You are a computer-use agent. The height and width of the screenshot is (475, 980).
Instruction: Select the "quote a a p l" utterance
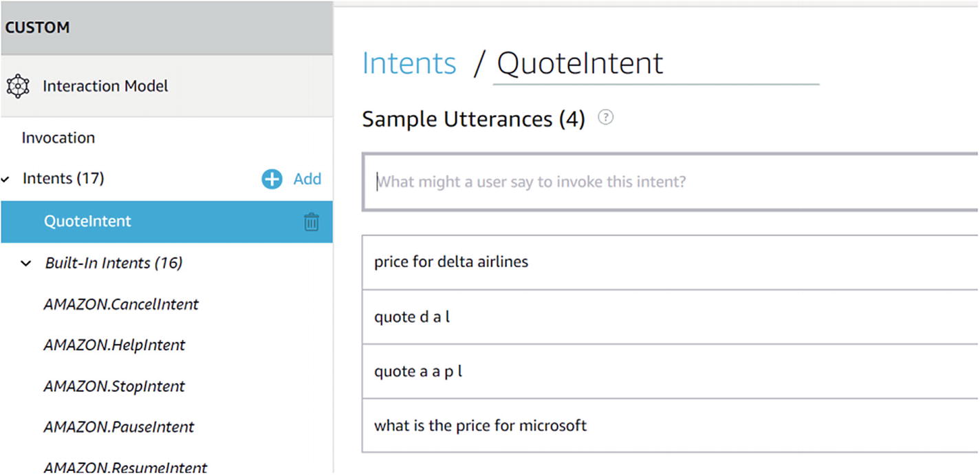point(418,372)
